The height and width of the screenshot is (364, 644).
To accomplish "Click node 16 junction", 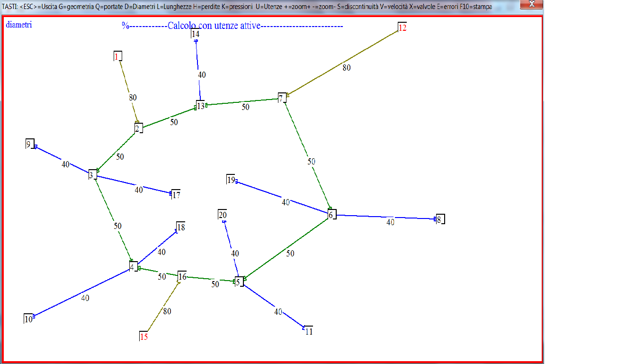I will (x=182, y=276).
